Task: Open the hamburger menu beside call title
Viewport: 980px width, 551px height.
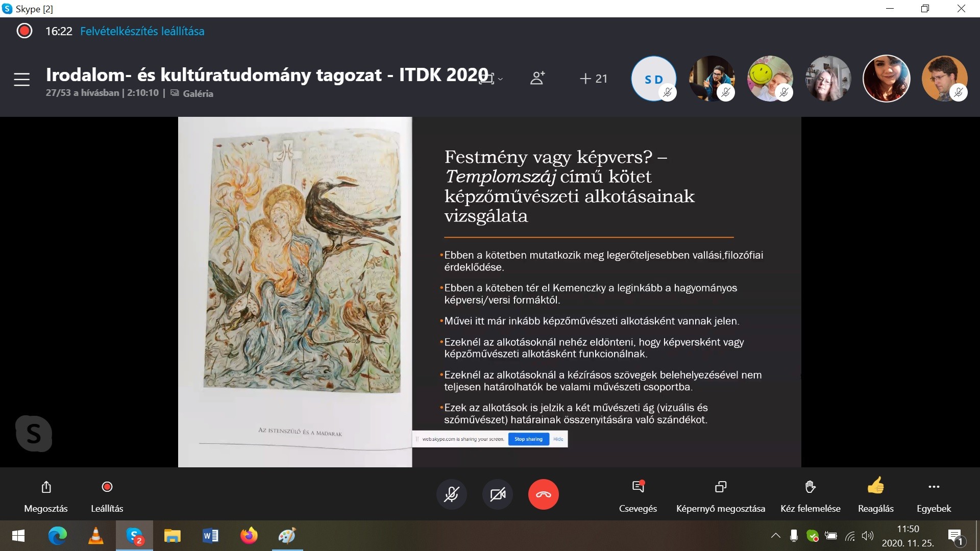Action: [x=21, y=80]
